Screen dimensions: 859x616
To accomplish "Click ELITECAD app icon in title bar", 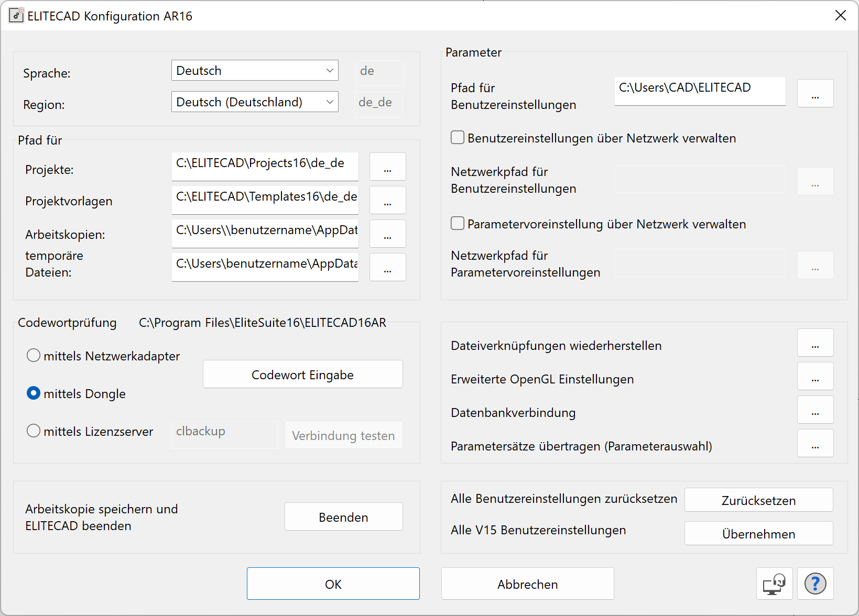I will pos(16,15).
